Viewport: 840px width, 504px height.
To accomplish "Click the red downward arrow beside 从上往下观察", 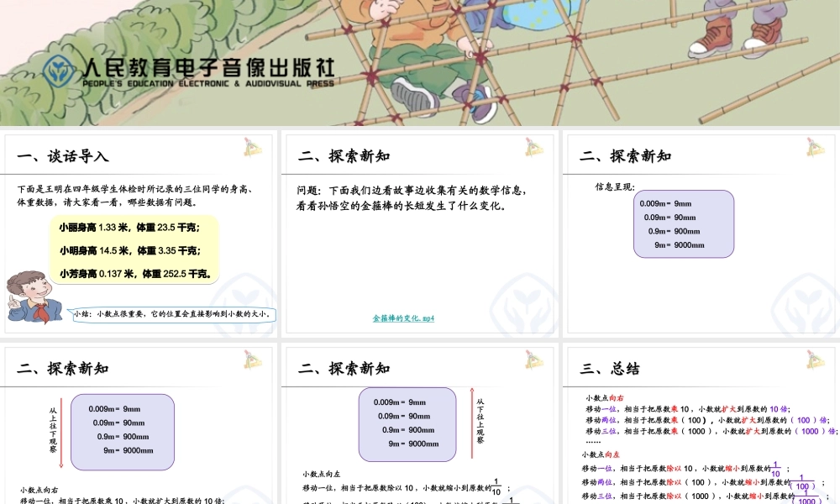I will click(61, 433).
